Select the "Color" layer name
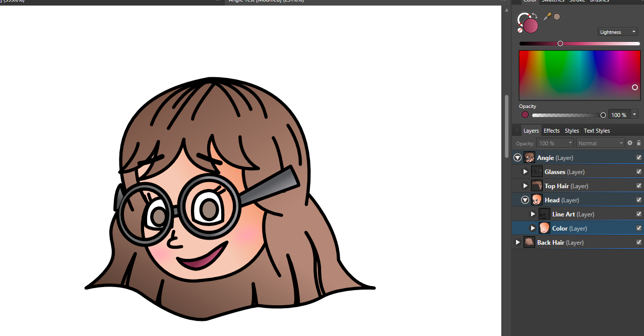The image size is (644, 336). point(560,229)
